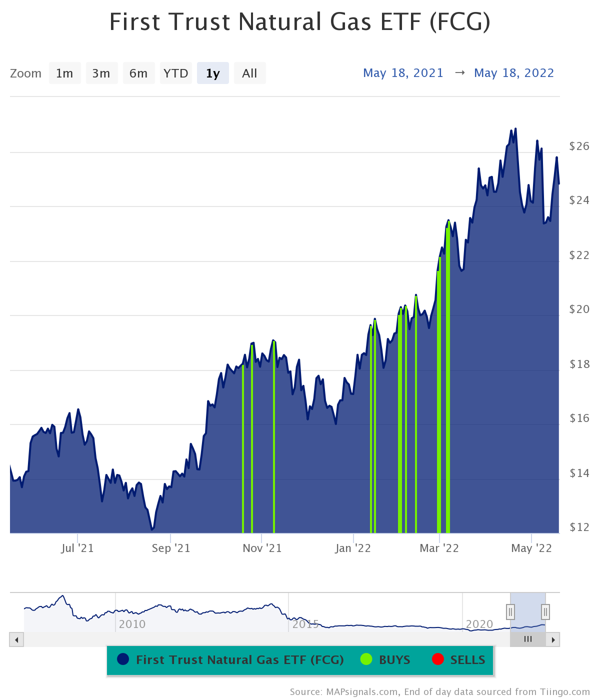Click the $24 price axis label
The width and height of the screenshot is (600, 700).
tap(579, 200)
